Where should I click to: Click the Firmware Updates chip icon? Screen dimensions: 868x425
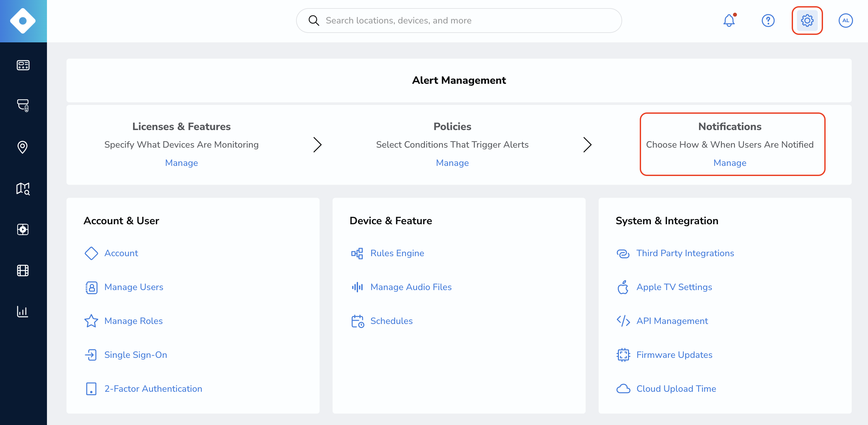[x=623, y=355]
